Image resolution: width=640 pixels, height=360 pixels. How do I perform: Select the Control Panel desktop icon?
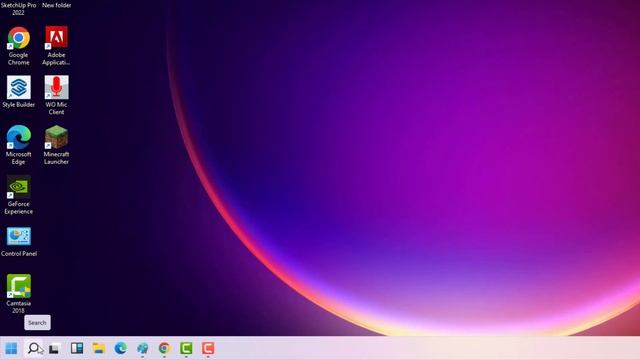tap(19, 242)
